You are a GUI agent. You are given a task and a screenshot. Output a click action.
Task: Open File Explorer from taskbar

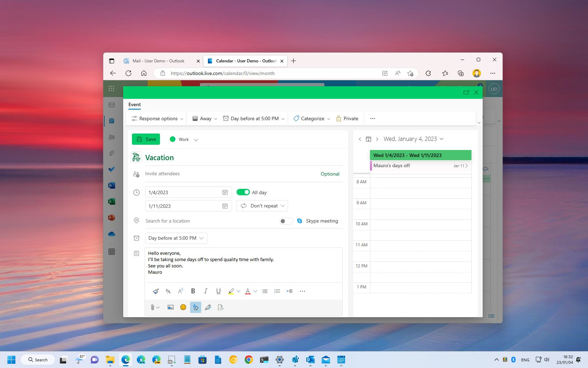pos(110,360)
